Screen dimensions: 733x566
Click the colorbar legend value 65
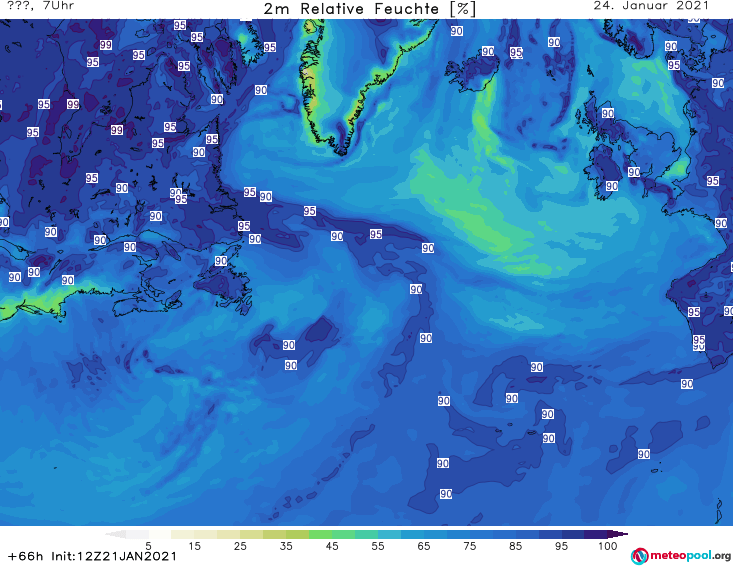[x=424, y=546]
